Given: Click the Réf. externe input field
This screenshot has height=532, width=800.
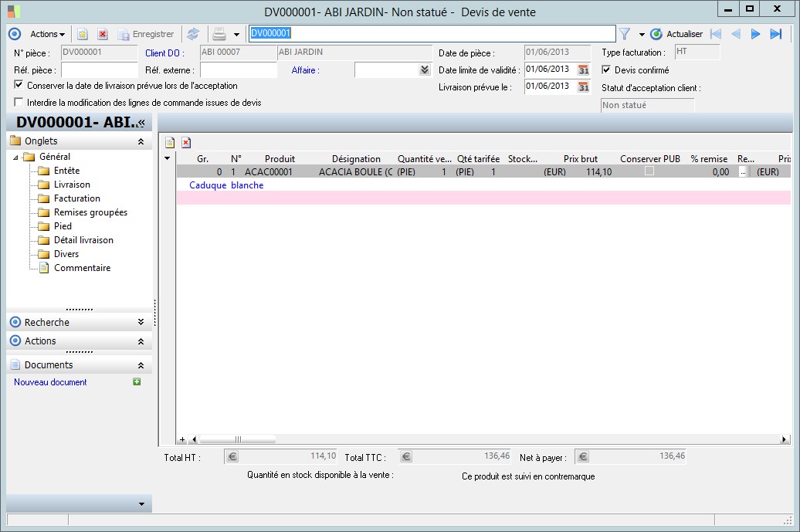Looking at the screenshot, I should [x=238, y=70].
